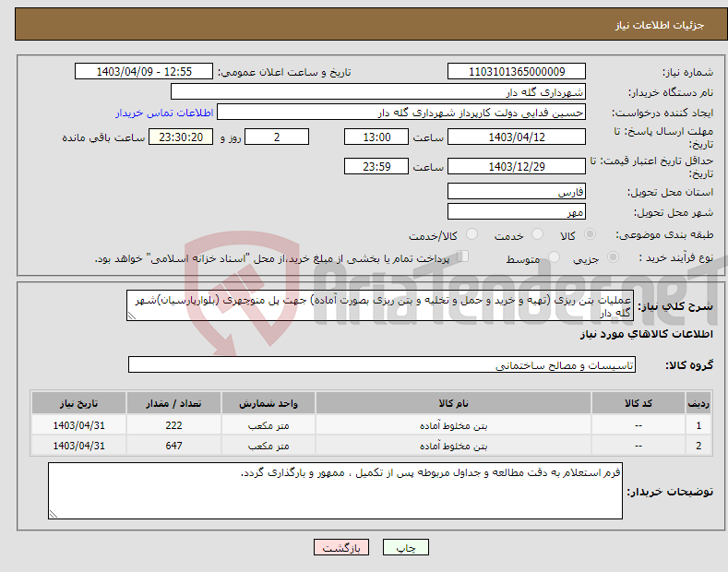
Task: Click the remaining days field showing 2
Action: point(277,137)
